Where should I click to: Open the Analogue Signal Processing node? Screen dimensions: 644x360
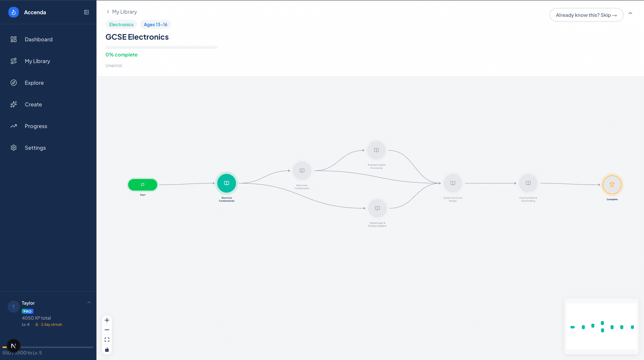376,150
